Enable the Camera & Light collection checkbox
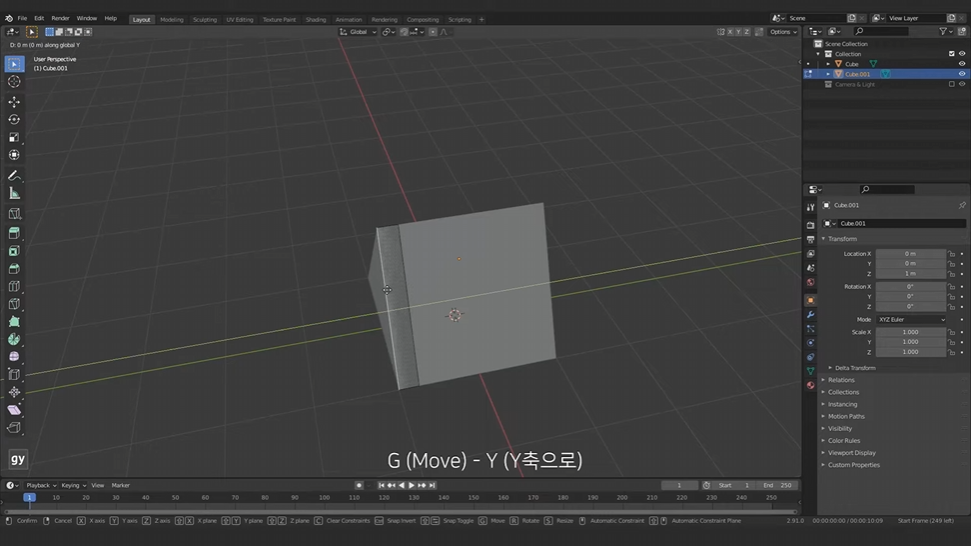Screen dimensions: 971x546 pyautogui.click(x=952, y=84)
